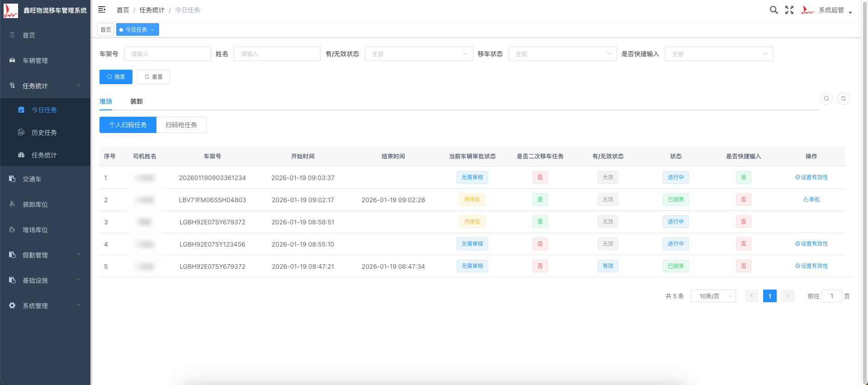The height and width of the screenshot is (385, 868).
Task: Click 设置有效性 for row 1
Action: (811, 177)
